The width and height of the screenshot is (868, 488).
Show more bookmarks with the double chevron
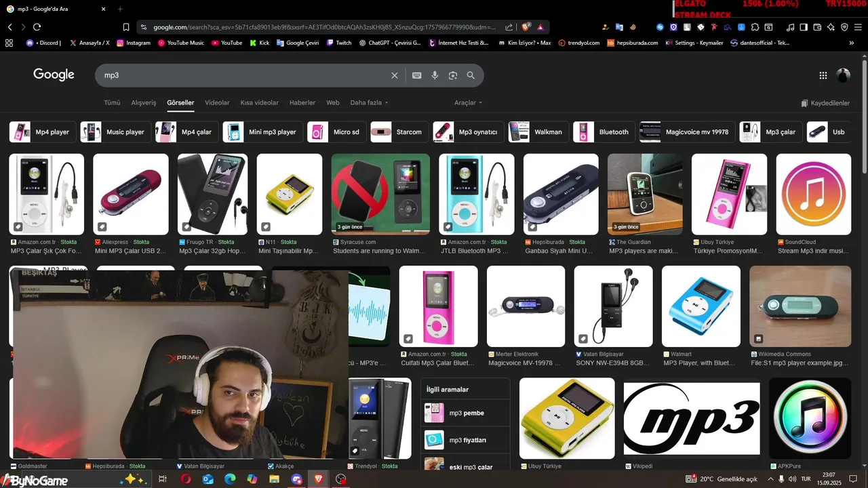tap(852, 43)
